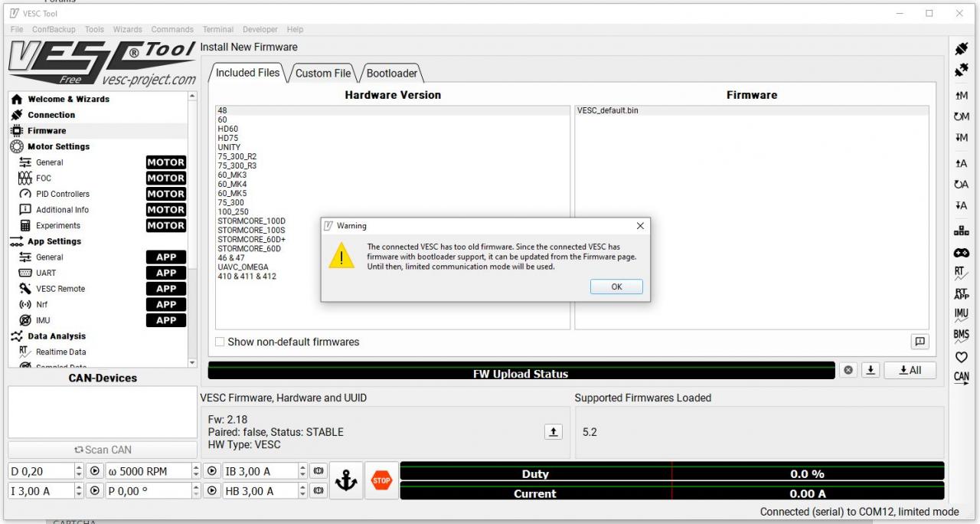Apply brake current with icon beside IB 3,00 A
Image resolution: width=980 pixels, height=524 pixels.
point(318,471)
